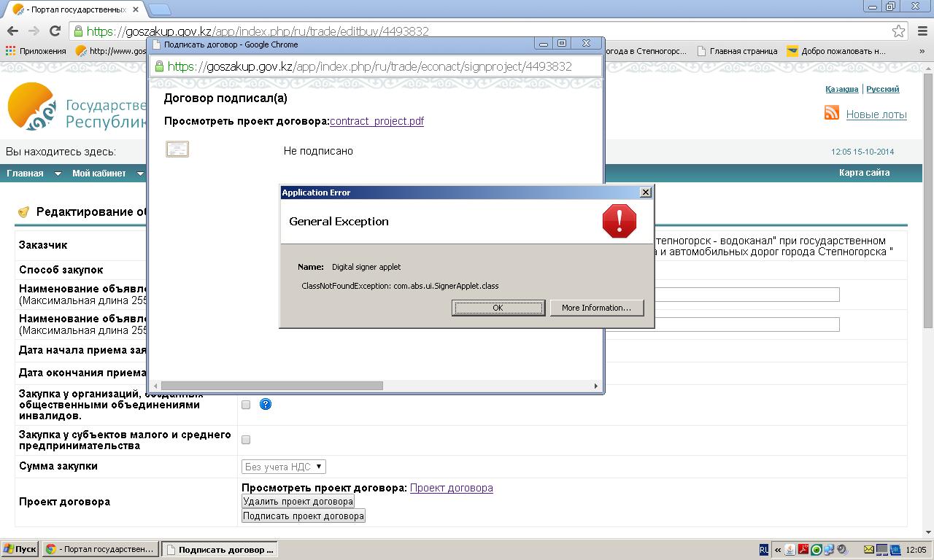Toggle the small and medium business checkbox
934x560 pixels.
pyautogui.click(x=246, y=440)
